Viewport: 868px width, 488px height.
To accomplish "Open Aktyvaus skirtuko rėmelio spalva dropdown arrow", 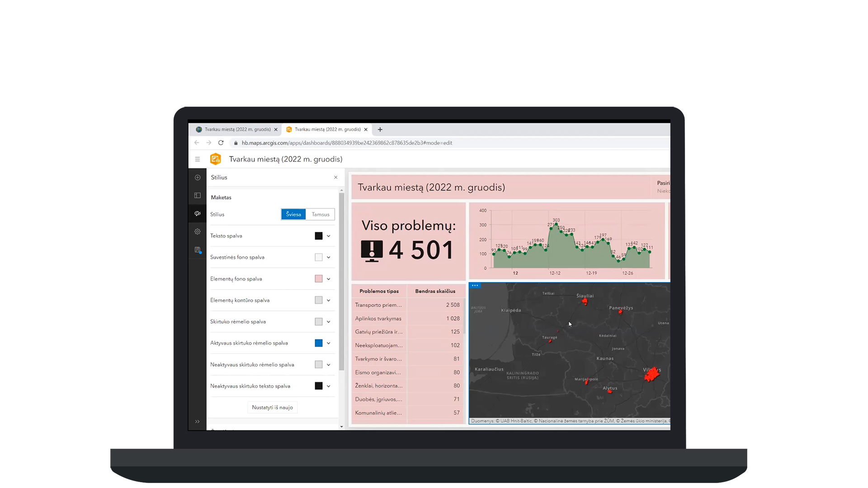I will click(x=329, y=343).
